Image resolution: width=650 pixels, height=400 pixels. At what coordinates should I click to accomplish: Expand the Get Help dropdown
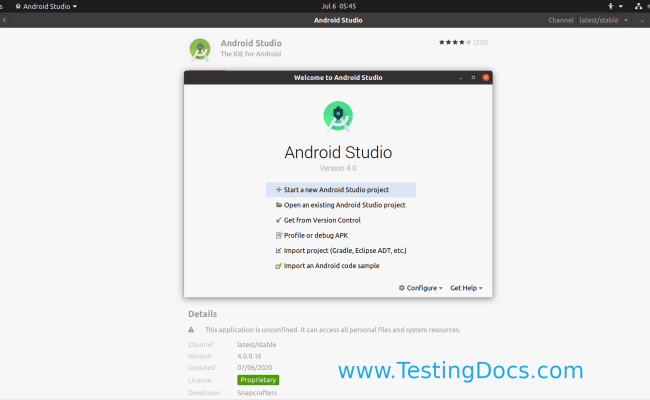466,288
